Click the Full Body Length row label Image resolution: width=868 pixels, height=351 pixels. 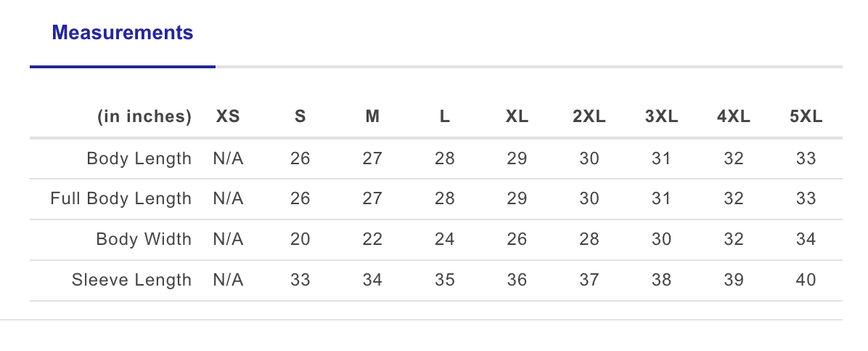tap(121, 199)
